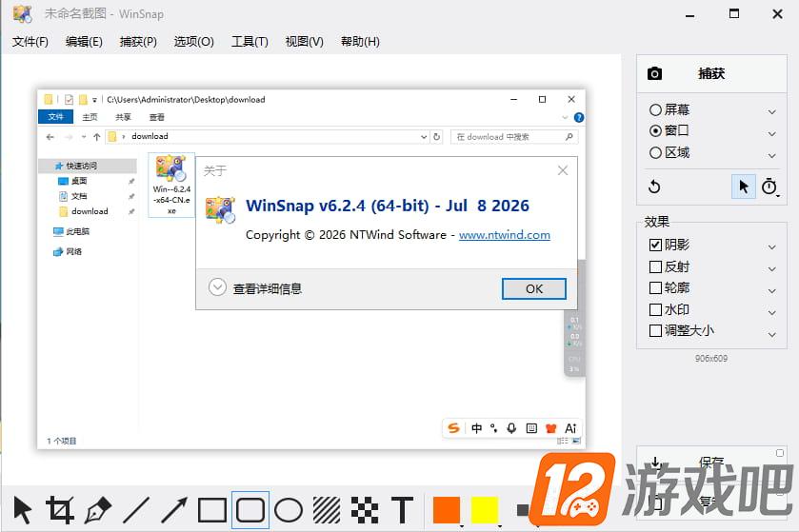This screenshot has width=799, height=532.
Task: Expand the 区域 options chevron
Action: tap(772, 155)
